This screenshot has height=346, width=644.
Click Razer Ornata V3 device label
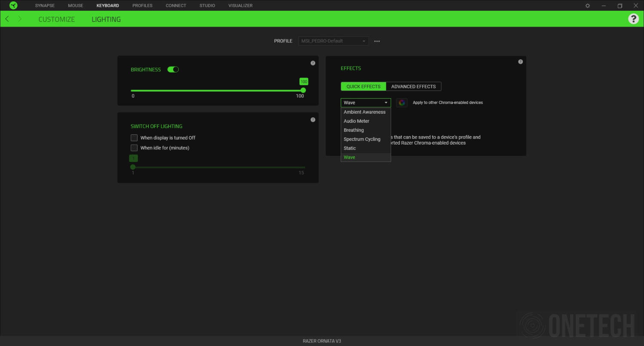tap(322, 341)
